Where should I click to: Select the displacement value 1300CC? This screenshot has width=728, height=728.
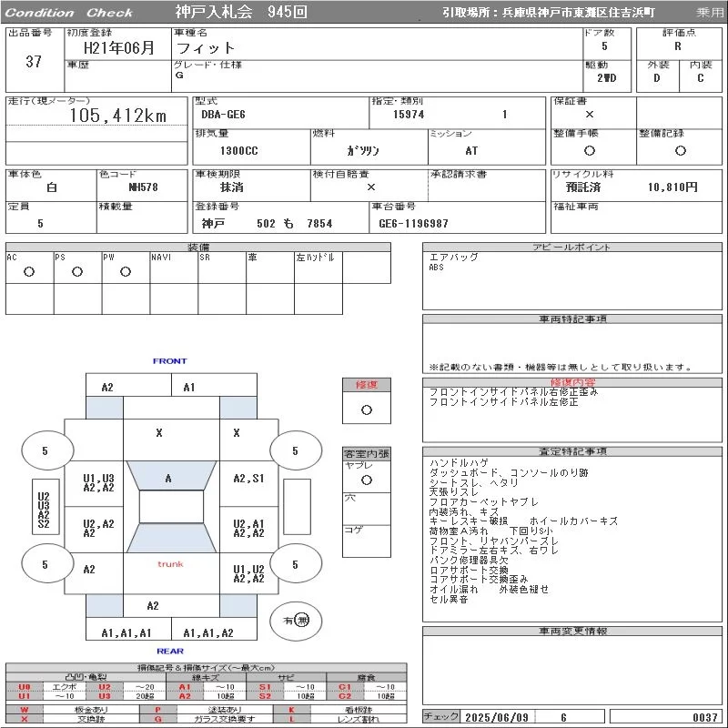tap(239, 151)
